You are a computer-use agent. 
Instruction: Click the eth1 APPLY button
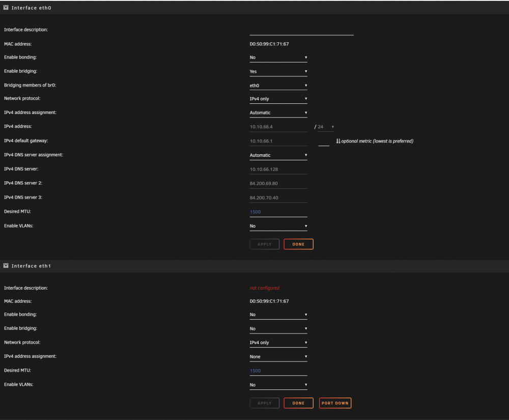tap(265, 403)
